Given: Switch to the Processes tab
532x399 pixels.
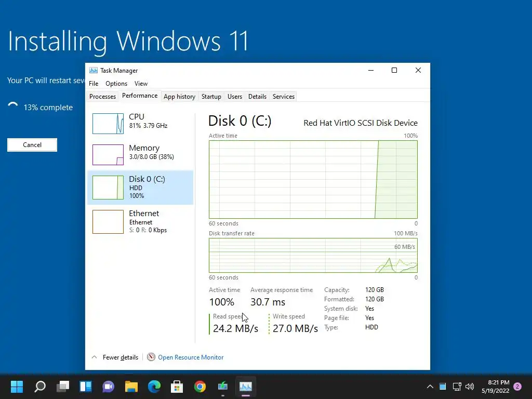Looking at the screenshot, I should 102,96.
